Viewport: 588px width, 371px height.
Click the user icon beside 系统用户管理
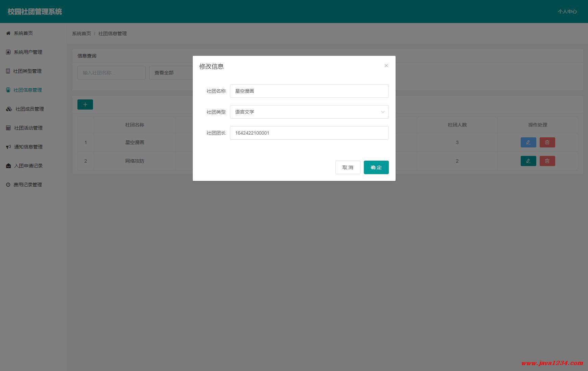(x=8, y=52)
